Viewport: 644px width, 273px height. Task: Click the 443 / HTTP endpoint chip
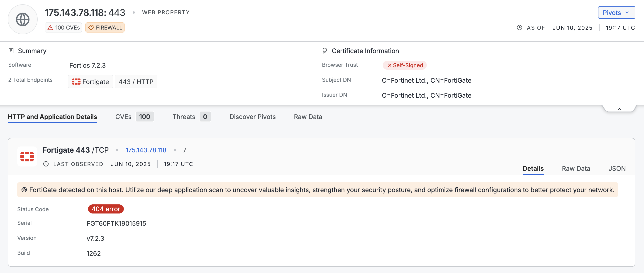136,82
